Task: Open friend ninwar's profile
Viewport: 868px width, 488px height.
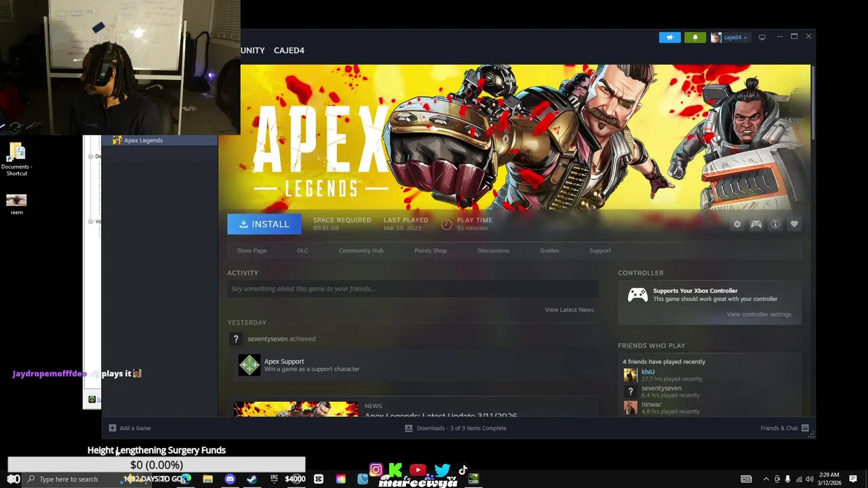Action: point(651,405)
